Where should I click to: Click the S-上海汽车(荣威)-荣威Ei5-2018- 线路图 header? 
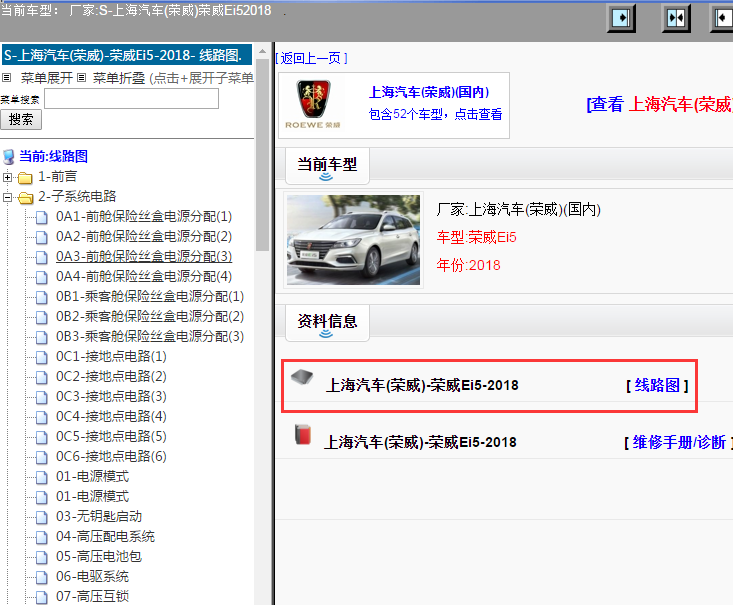127,55
